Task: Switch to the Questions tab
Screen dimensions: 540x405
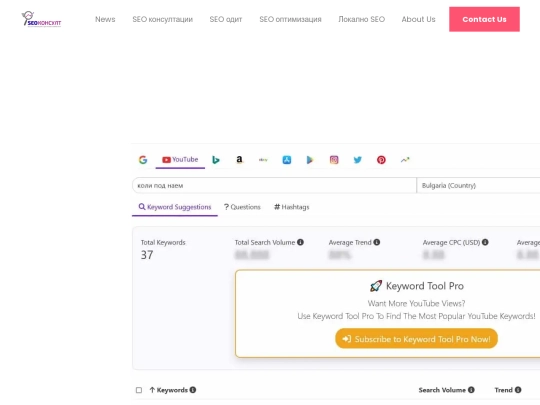Action: coord(242,207)
